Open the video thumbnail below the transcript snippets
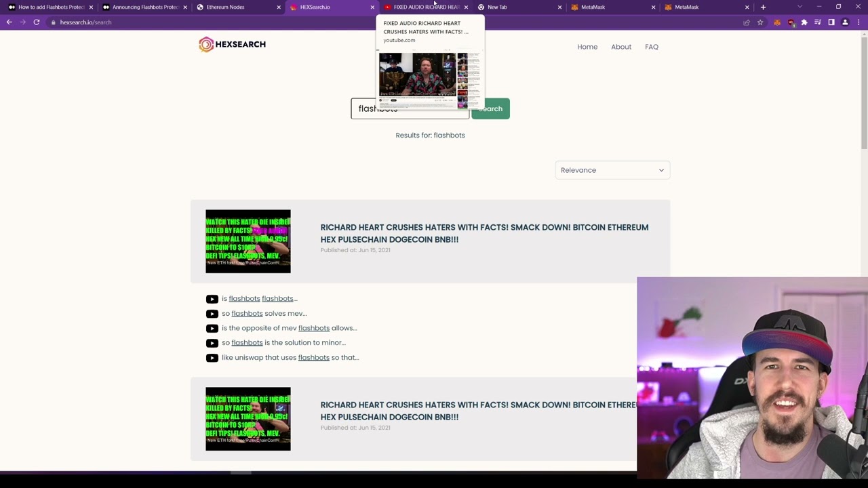Viewport: 868px width, 488px height. pos(248,419)
